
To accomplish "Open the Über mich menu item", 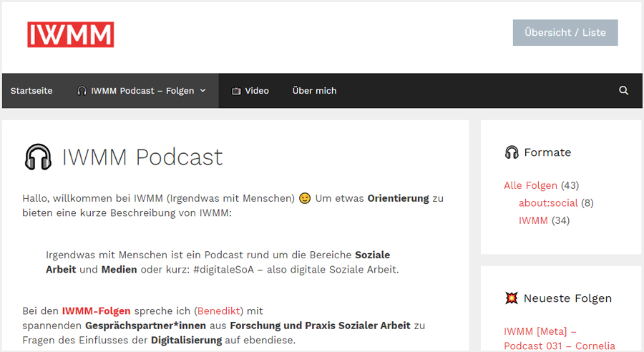I will (x=314, y=91).
